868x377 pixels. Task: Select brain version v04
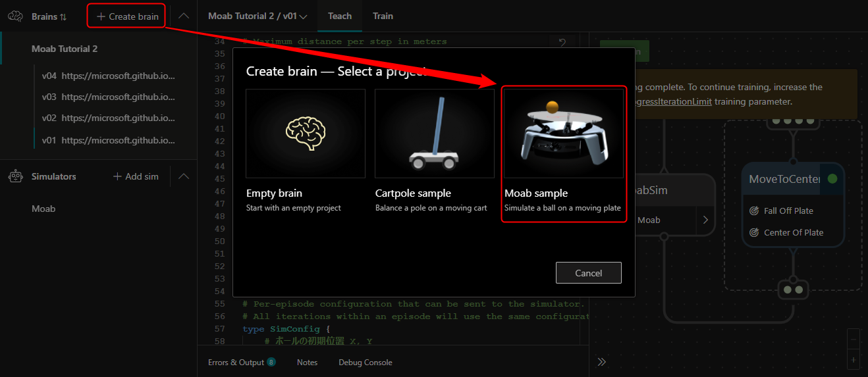(x=109, y=76)
